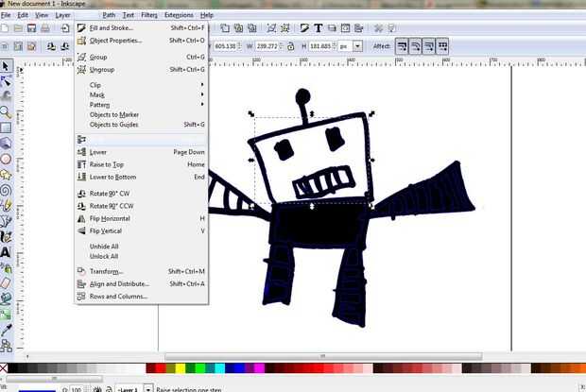586x392 pixels.
Task: Toggle Affect: scale rounded corners button
Action: tap(415, 46)
